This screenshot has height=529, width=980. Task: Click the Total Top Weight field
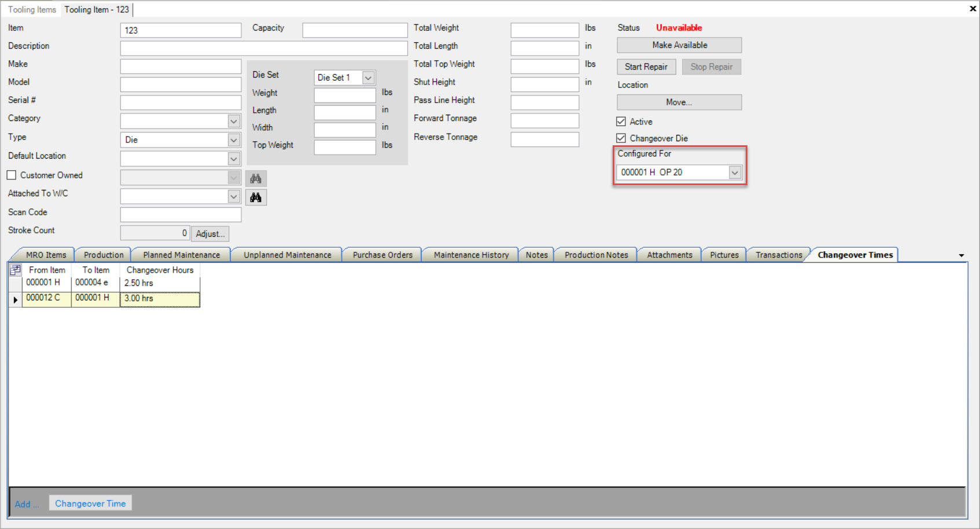(544, 66)
